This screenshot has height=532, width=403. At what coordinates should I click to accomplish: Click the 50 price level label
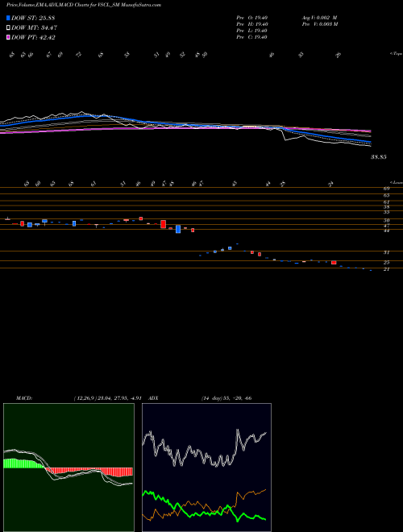(386, 221)
